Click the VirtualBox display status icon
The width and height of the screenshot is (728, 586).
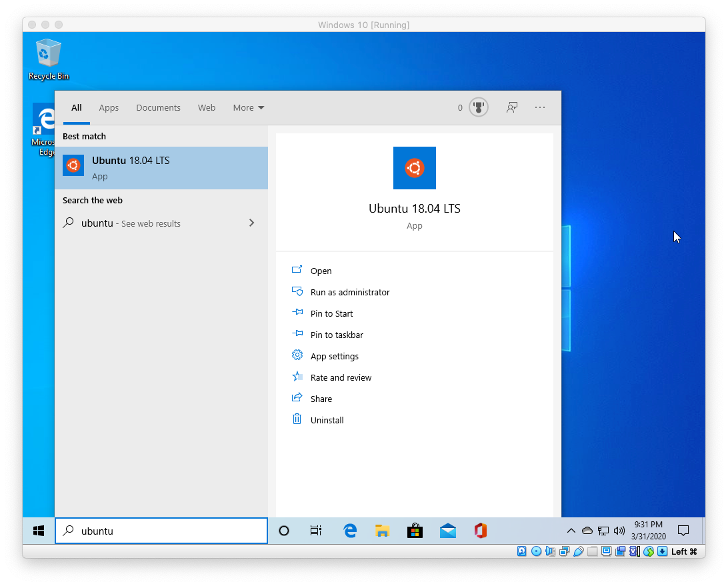[607, 551]
